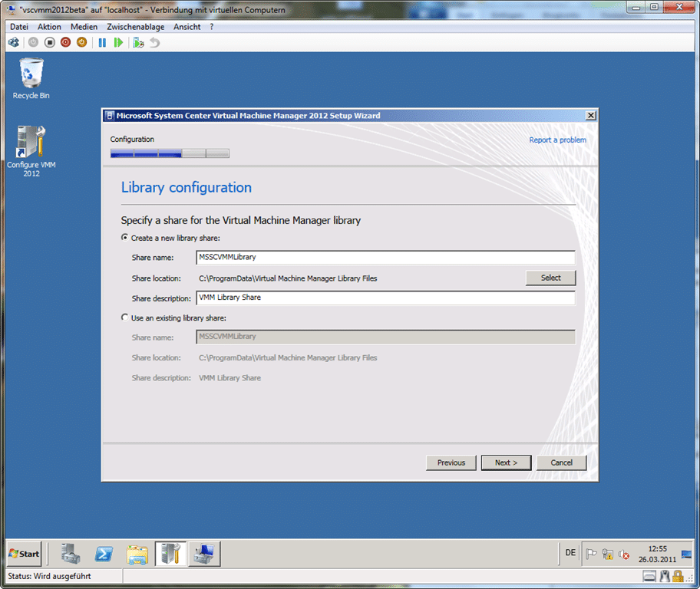Click the keyboard status icon in status bar
Image resolution: width=700 pixels, height=589 pixels.
click(649, 577)
